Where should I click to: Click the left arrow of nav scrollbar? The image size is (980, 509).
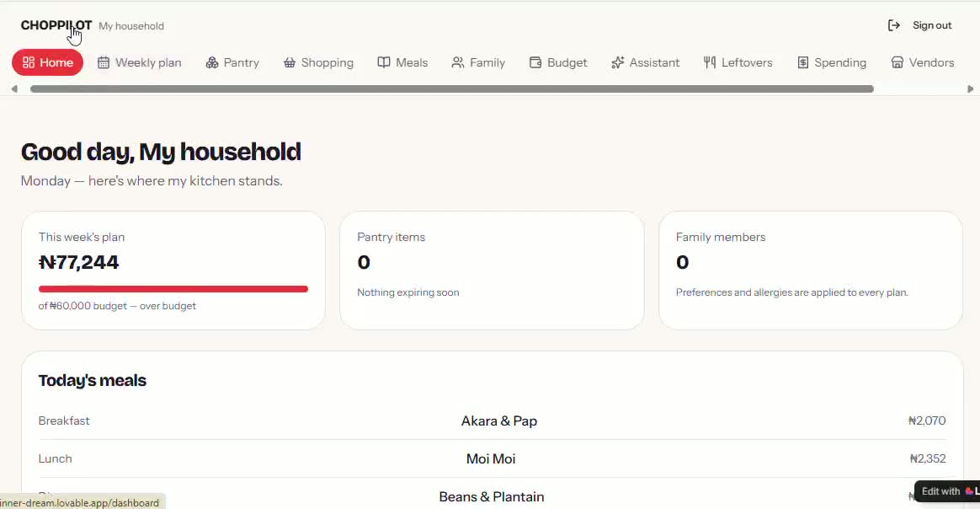pos(14,88)
